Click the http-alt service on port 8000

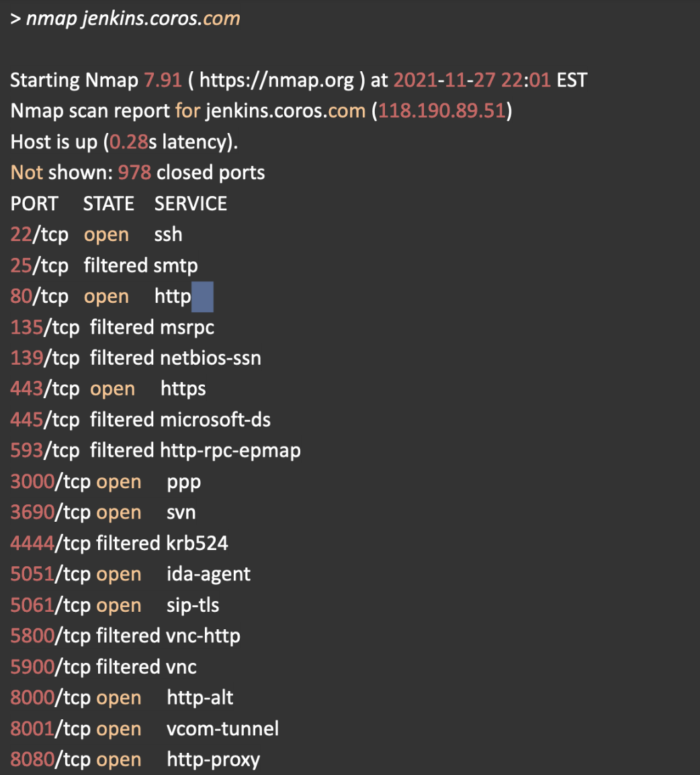200,698
